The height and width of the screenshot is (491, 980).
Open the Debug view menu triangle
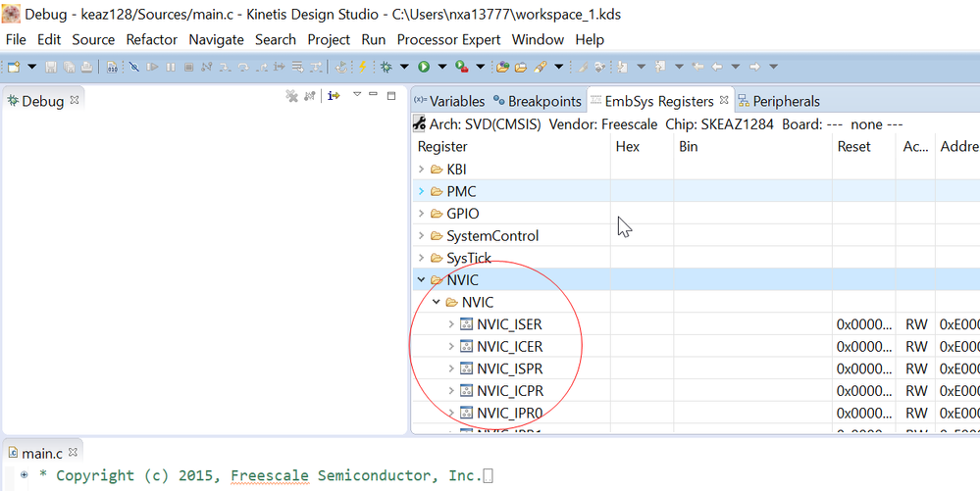click(x=357, y=94)
